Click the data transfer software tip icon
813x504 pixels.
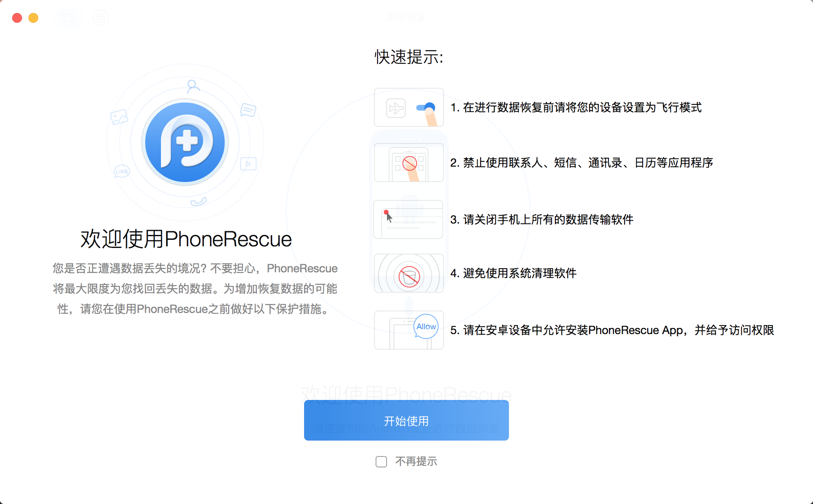pos(408,219)
